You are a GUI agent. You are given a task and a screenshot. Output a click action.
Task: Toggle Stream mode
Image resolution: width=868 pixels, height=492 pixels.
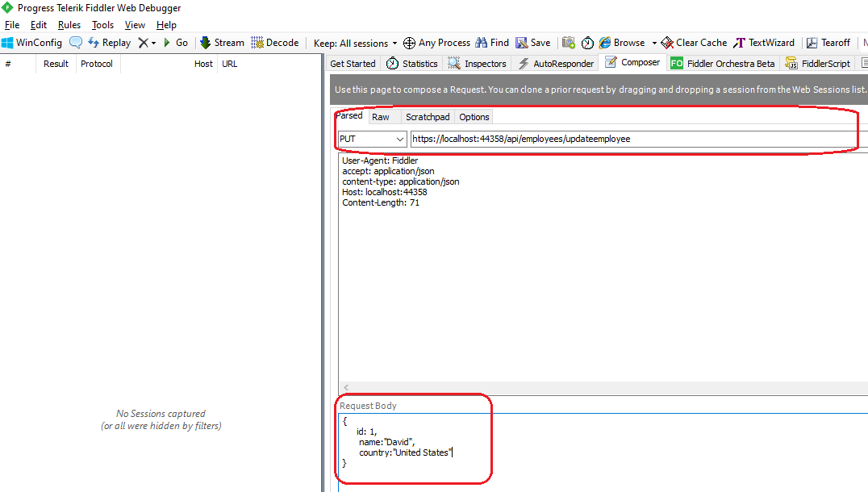[222, 43]
